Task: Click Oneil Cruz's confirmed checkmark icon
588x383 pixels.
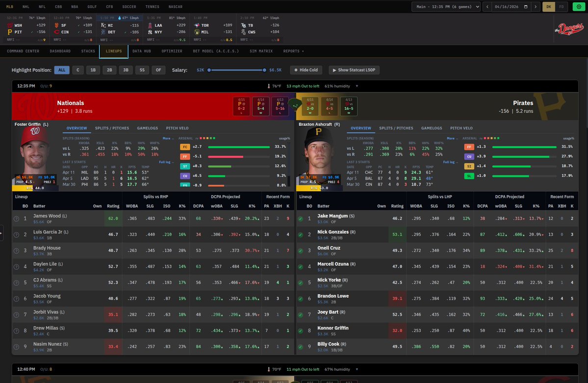Action: pos(300,251)
